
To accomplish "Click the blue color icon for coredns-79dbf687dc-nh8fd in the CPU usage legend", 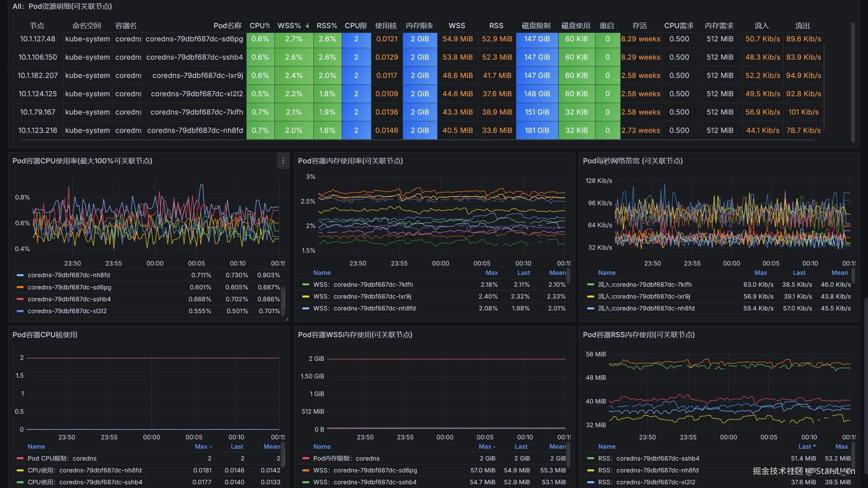I will click(20, 275).
